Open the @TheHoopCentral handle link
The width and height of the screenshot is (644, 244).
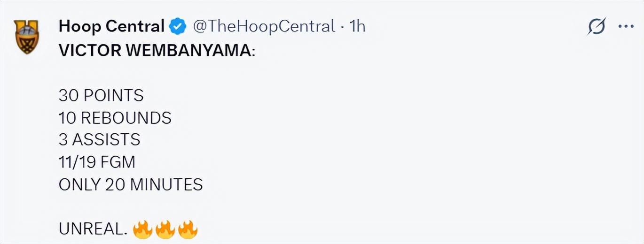click(x=264, y=26)
